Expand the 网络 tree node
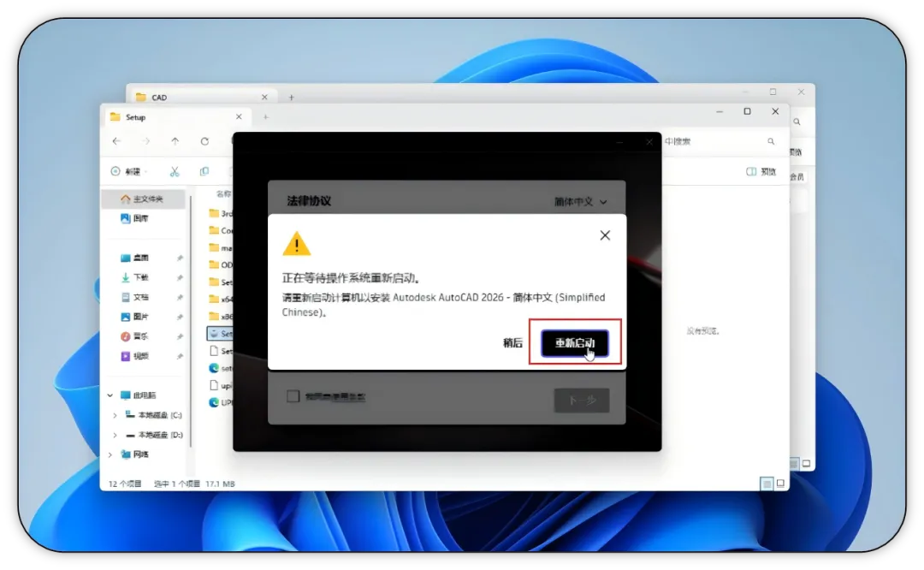924x570 pixels. click(110, 454)
